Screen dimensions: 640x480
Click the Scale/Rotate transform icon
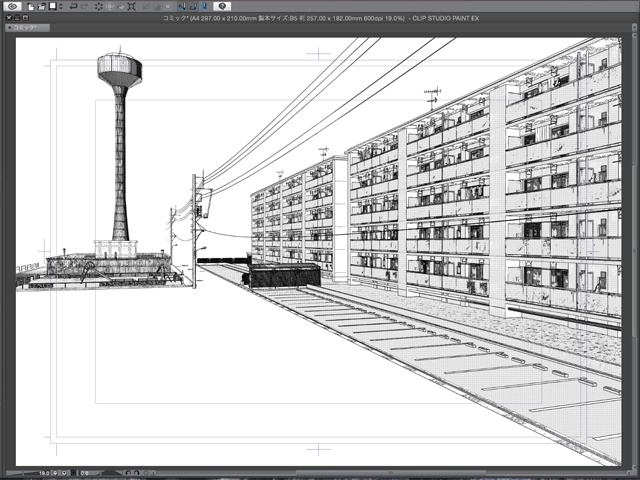pos(132,6)
